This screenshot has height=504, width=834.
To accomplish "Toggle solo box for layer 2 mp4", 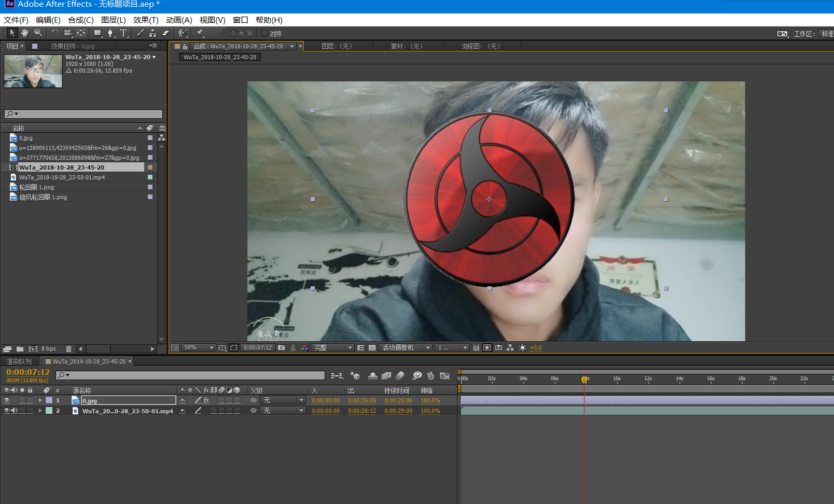I will click(x=22, y=410).
